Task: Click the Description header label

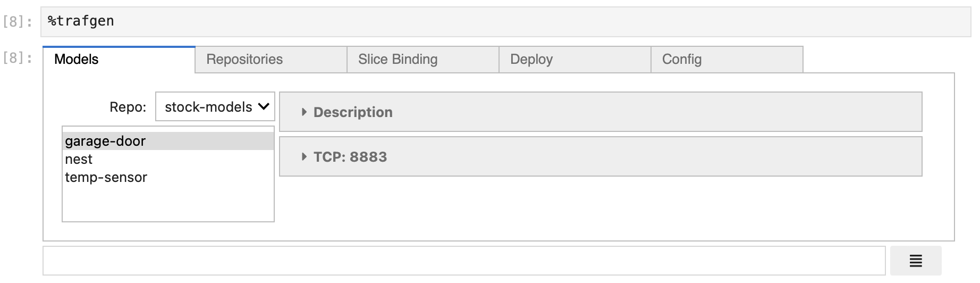Action: [353, 112]
